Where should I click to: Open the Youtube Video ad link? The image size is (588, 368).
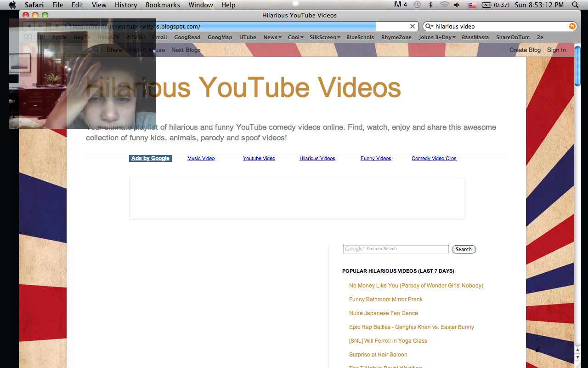coord(259,158)
